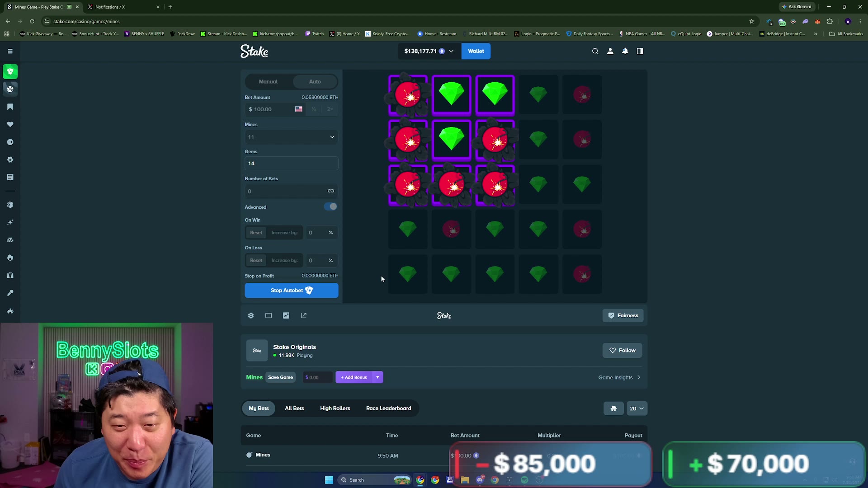Select the Race Leaderboard tab

389,408
